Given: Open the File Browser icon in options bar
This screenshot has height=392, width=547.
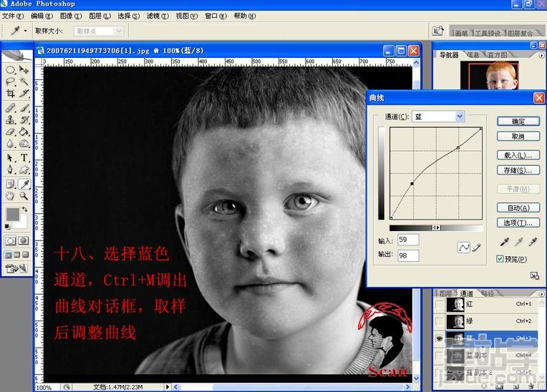Looking at the screenshot, I should tap(437, 31).
